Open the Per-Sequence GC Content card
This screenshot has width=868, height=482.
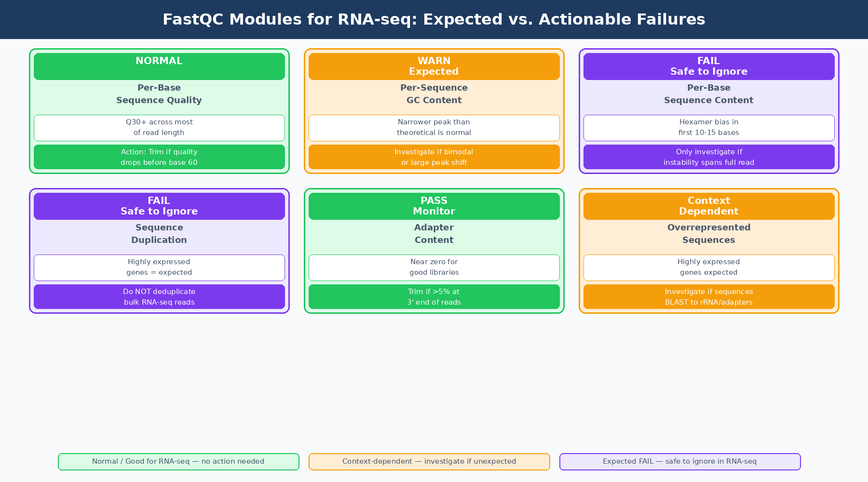pyautogui.click(x=434, y=94)
